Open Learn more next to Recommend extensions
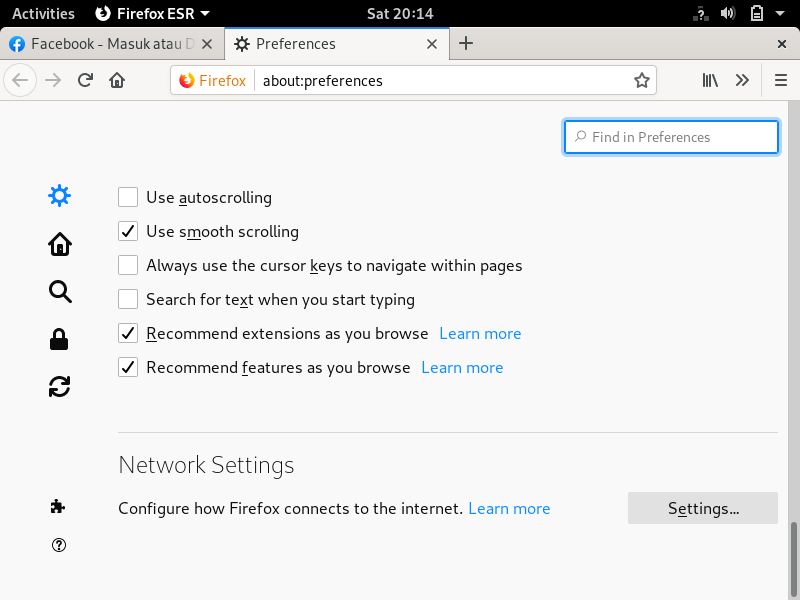The height and width of the screenshot is (600, 800). (x=480, y=333)
